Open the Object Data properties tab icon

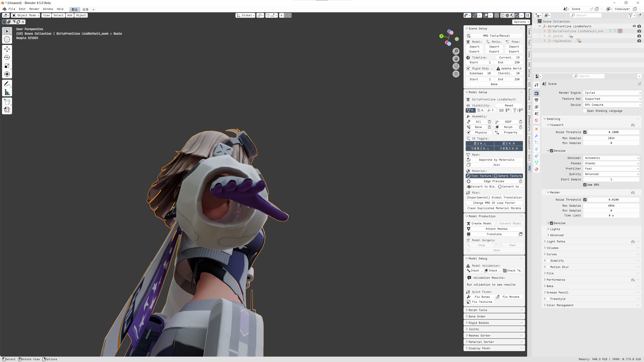(536, 162)
